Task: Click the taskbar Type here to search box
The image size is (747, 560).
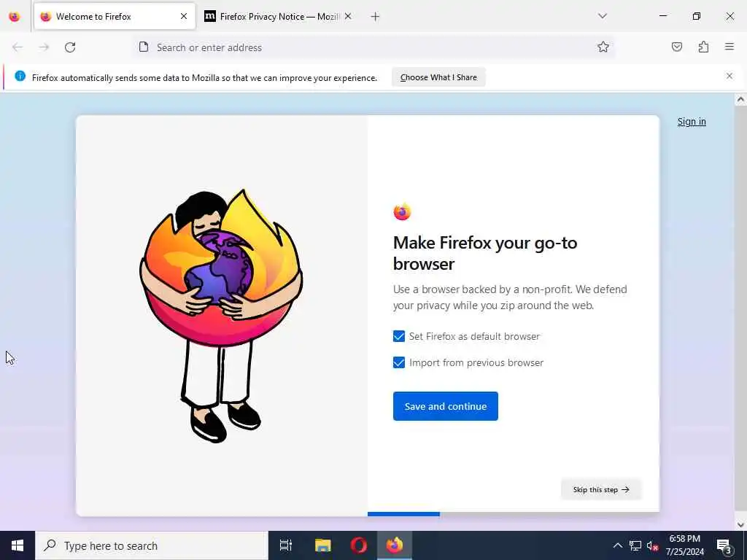Action: (152, 545)
